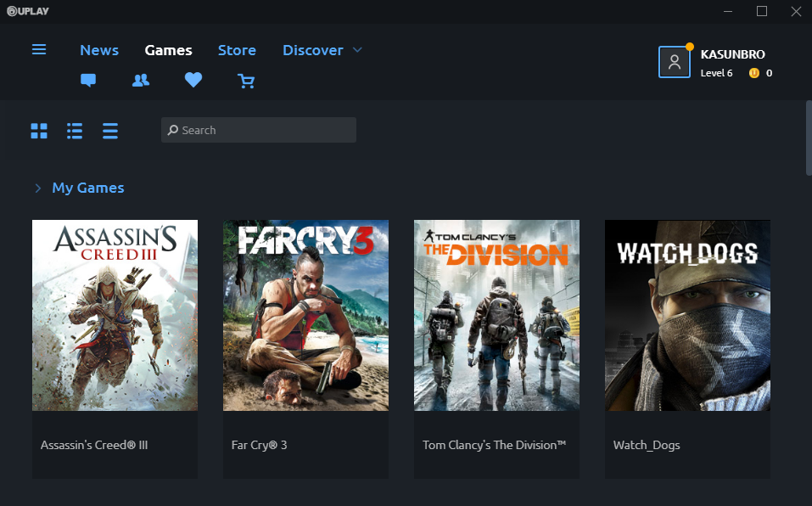Open The Division cover art
Image resolution: width=812 pixels, height=506 pixels.
tap(496, 316)
